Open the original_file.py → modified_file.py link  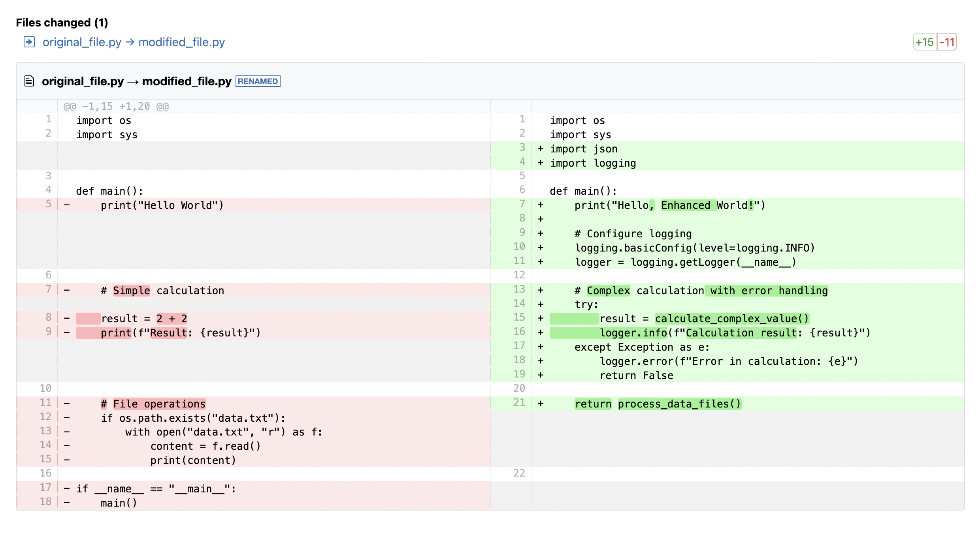tap(134, 42)
